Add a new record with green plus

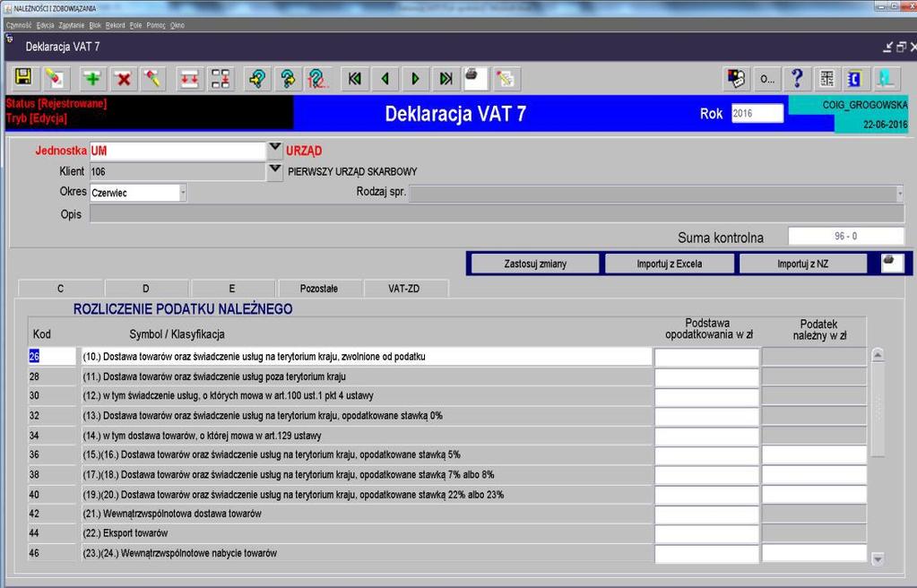pyautogui.click(x=92, y=78)
